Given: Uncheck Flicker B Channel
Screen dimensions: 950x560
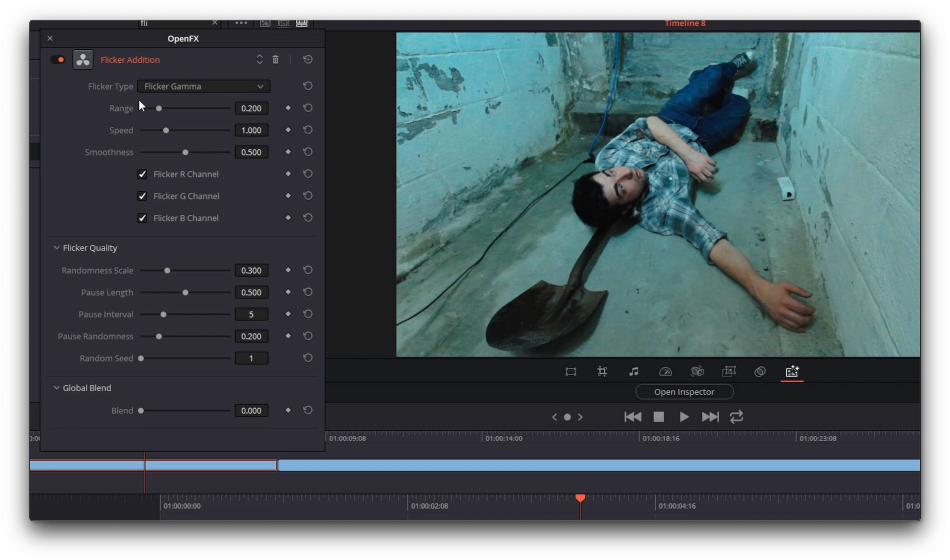Looking at the screenshot, I should point(142,218).
